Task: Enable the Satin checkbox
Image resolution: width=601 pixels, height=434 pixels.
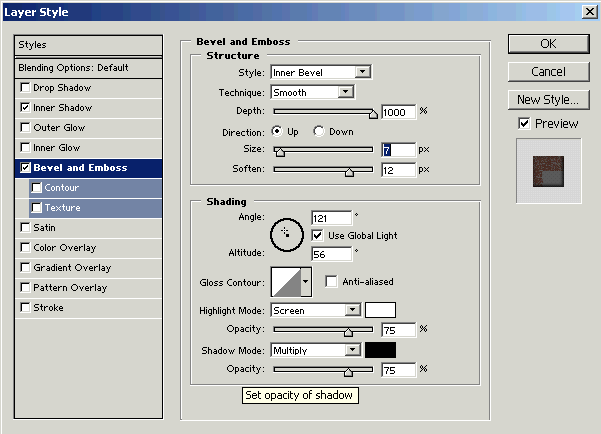Action: 25,227
